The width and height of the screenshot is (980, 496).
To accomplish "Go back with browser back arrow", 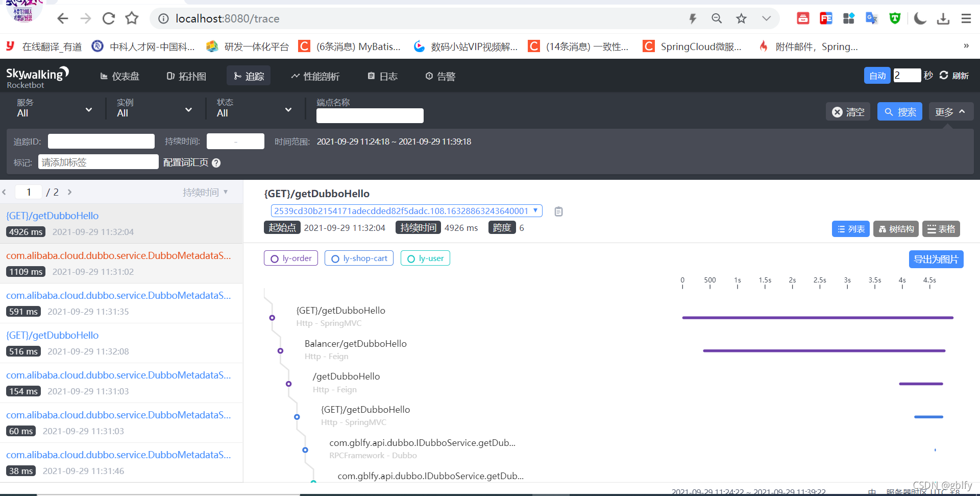I will (63, 19).
